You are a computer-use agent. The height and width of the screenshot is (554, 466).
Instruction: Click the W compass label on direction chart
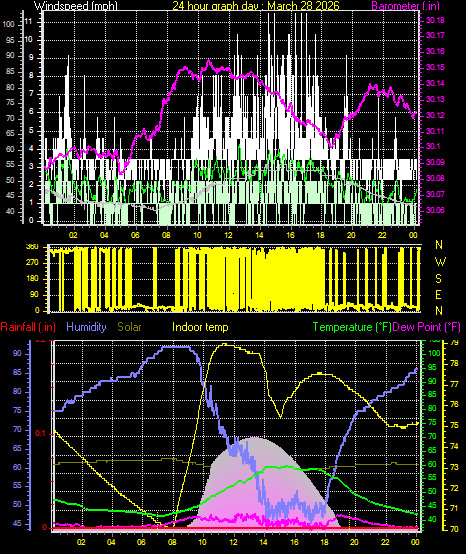tap(440, 262)
